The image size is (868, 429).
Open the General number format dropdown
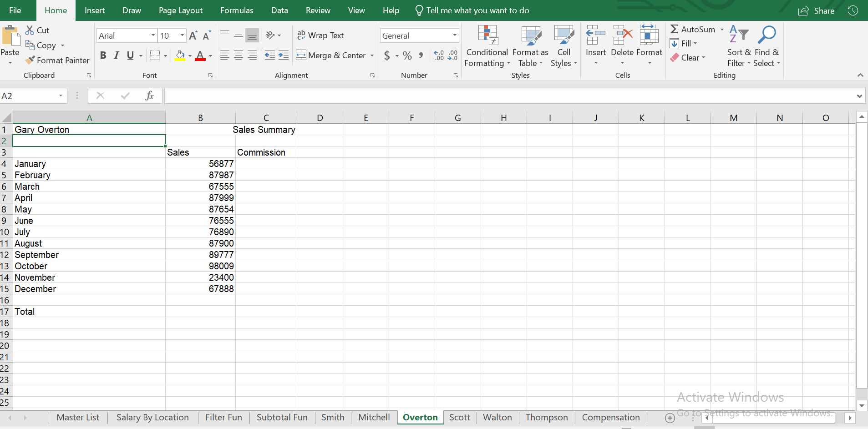(x=454, y=35)
